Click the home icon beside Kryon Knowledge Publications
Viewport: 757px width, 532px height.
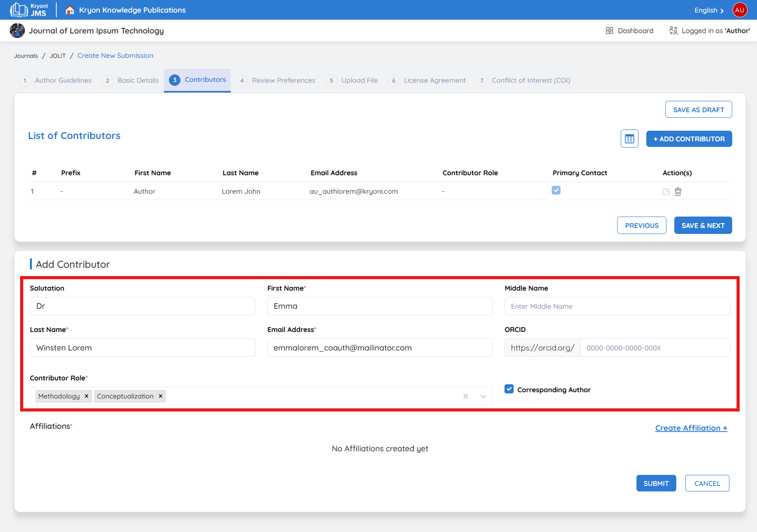[x=70, y=10]
